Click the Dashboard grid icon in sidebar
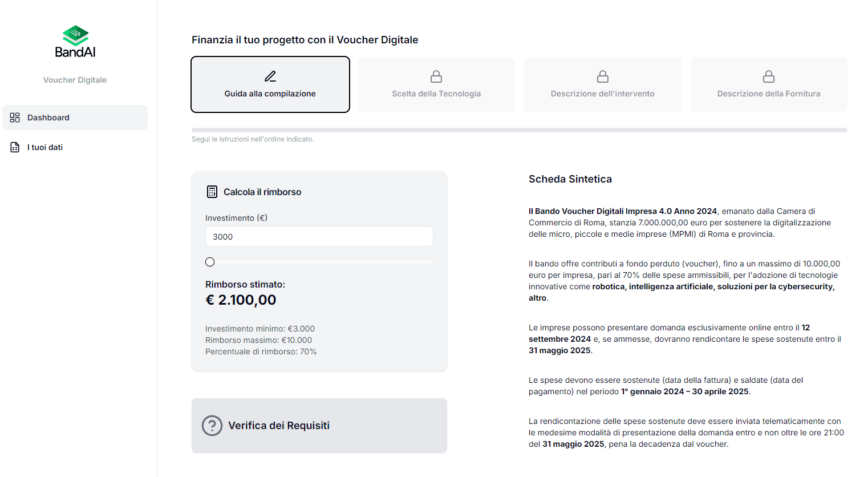The width and height of the screenshot is (868, 477). coord(15,118)
